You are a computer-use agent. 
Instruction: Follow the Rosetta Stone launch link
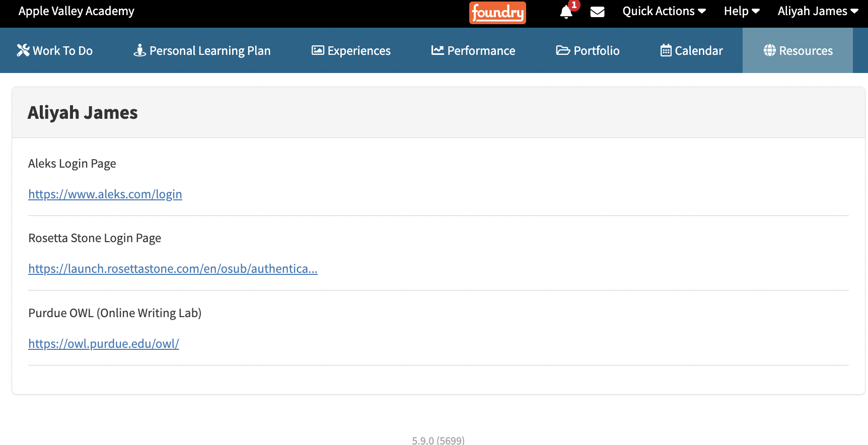pyautogui.click(x=173, y=269)
